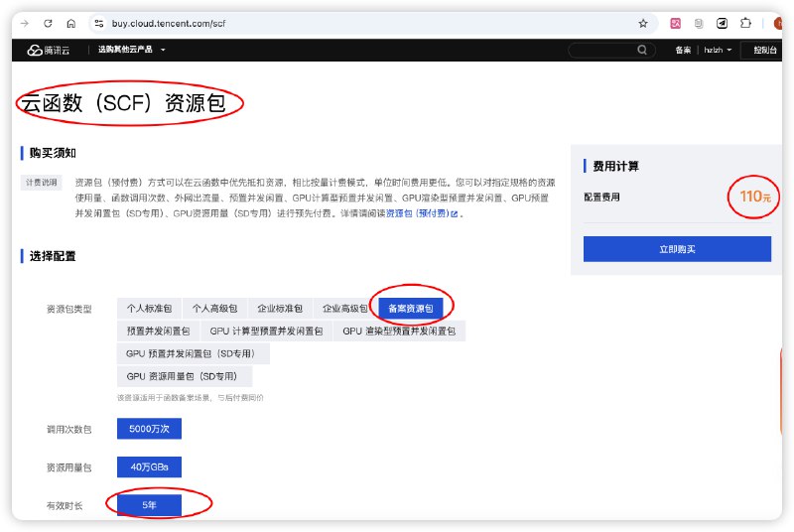
Task: Click the 计费说明 tag
Action: pos(42,183)
